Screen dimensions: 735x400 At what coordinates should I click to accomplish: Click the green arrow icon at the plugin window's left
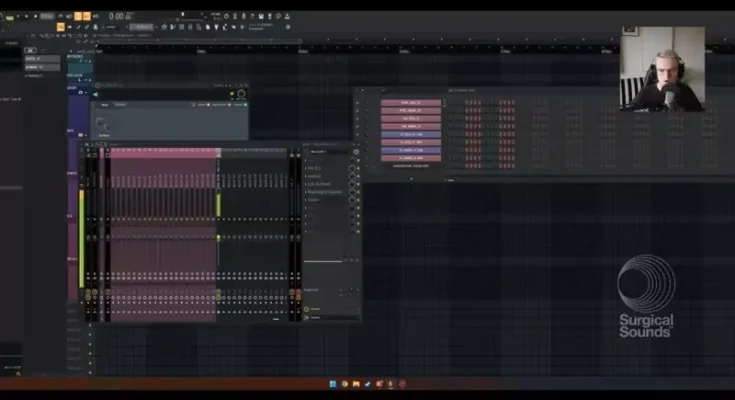[x=97, y=94]
